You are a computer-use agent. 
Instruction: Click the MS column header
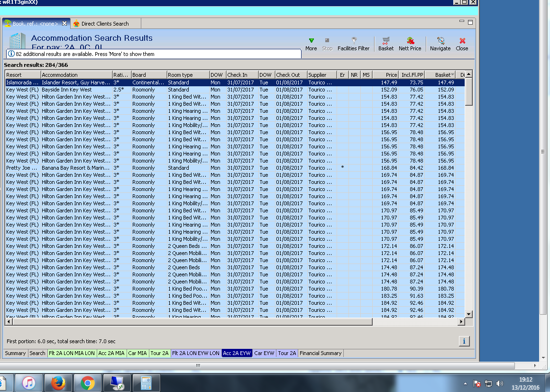(366, 75)
